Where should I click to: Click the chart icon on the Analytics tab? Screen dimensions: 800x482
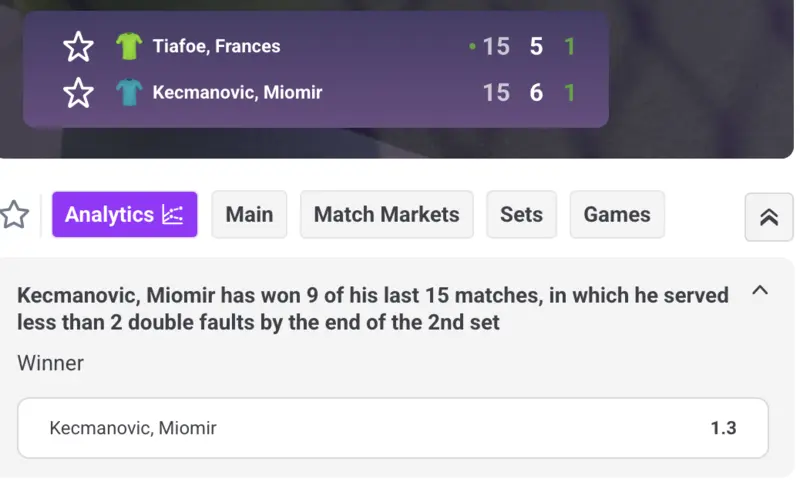point(172,214)
